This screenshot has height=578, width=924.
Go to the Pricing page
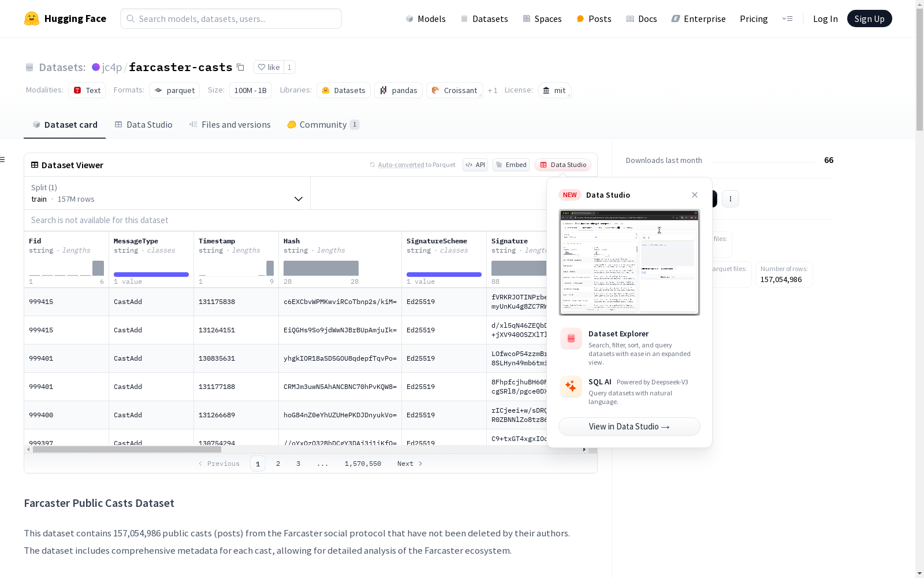coord(754,18)
